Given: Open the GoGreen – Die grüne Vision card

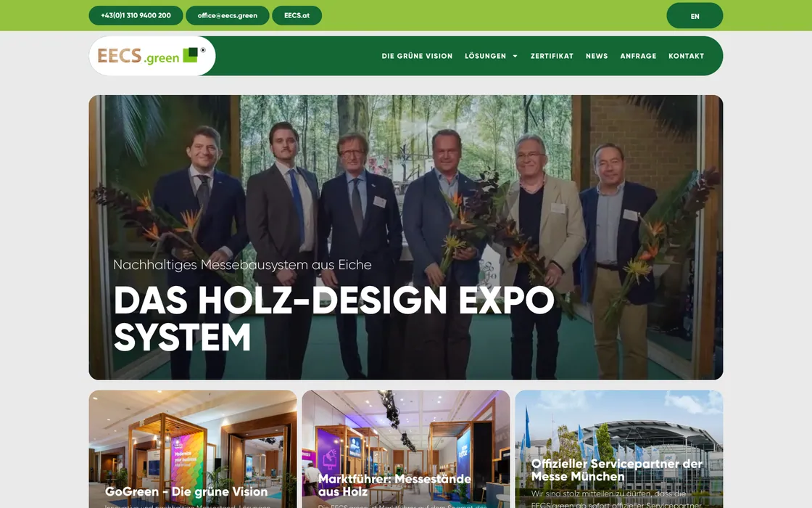Looking at the screenshot, I should click(x=193, y=449).
